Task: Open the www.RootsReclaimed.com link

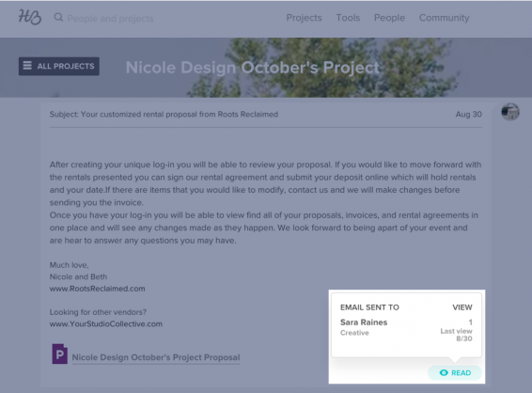Action: click(x=98, y=289)
